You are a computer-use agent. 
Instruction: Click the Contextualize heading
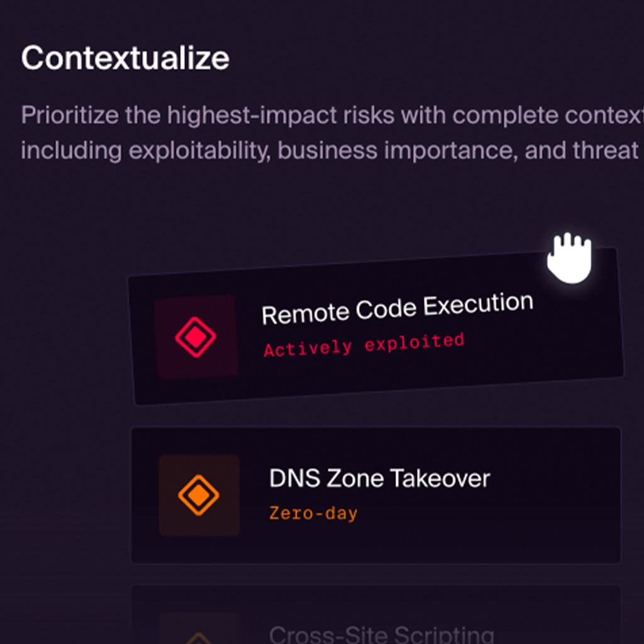(x=125, y=58)
